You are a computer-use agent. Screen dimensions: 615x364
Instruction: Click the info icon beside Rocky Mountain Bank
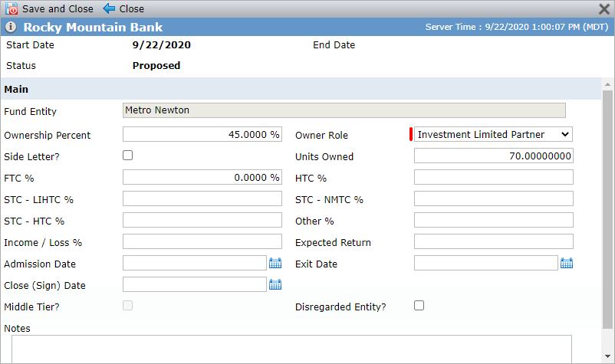tap(11, 27)
